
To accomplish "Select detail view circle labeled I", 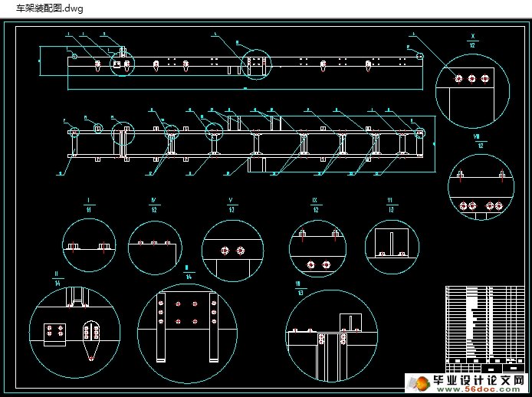I will pyautogui.click(x=89, y=245).
